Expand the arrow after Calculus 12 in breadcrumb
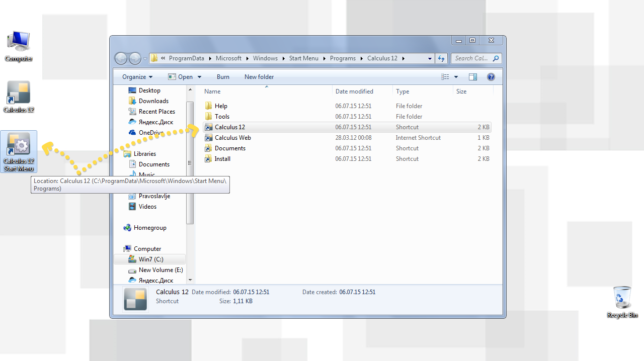This screenshot has height=361, width=644. (x=404, y=58)
